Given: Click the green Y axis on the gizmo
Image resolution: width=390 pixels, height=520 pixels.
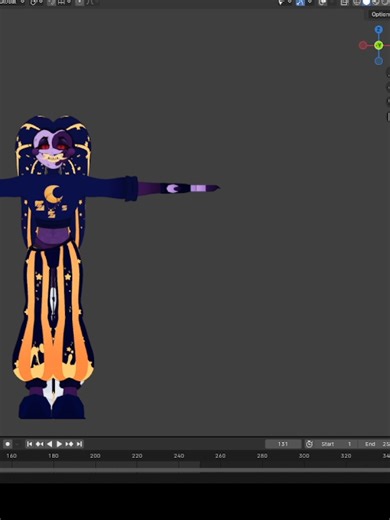Looking at the screenshot, I should (x=378, y=45).
